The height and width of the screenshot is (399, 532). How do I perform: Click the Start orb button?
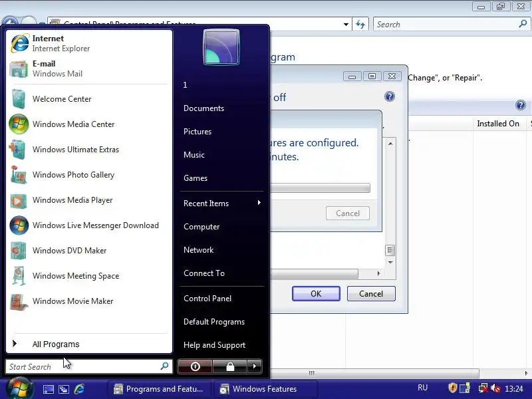click(x=20, y=389)
